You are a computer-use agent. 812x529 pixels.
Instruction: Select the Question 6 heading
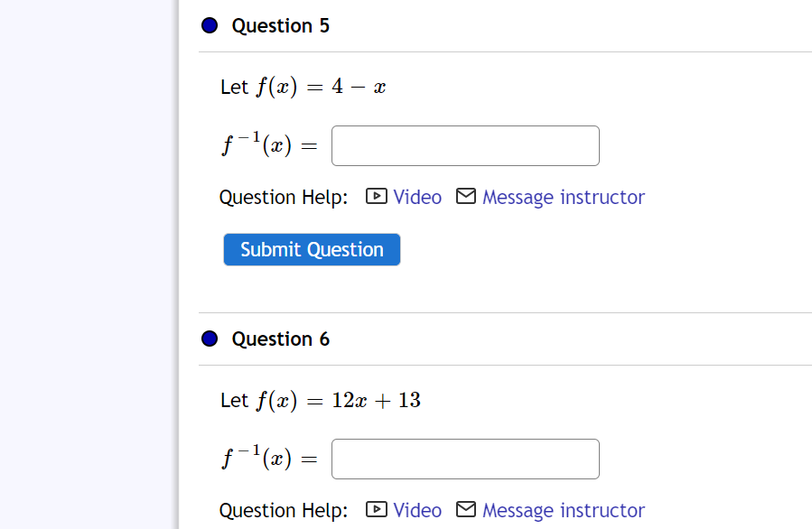click(x=280, y=339)
